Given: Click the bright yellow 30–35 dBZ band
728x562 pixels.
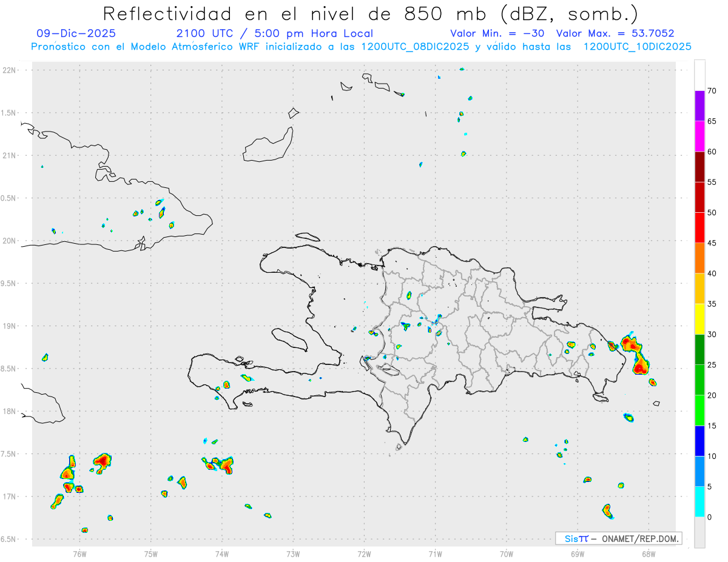Looking at the screenshot, I should 699,319.
